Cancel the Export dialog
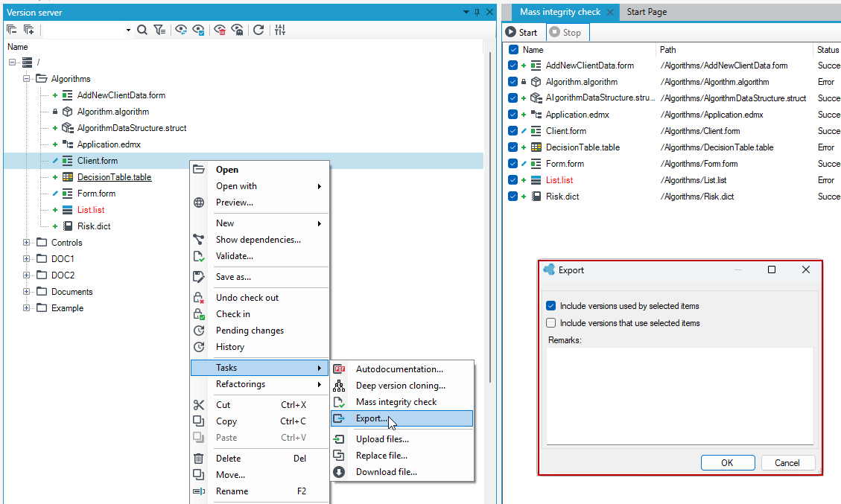This screenshot has width=841, height=504. point(787,463)
